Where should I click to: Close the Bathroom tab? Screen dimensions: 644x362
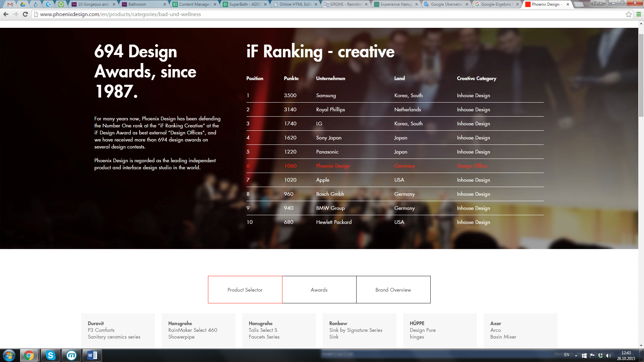point(164,4)
